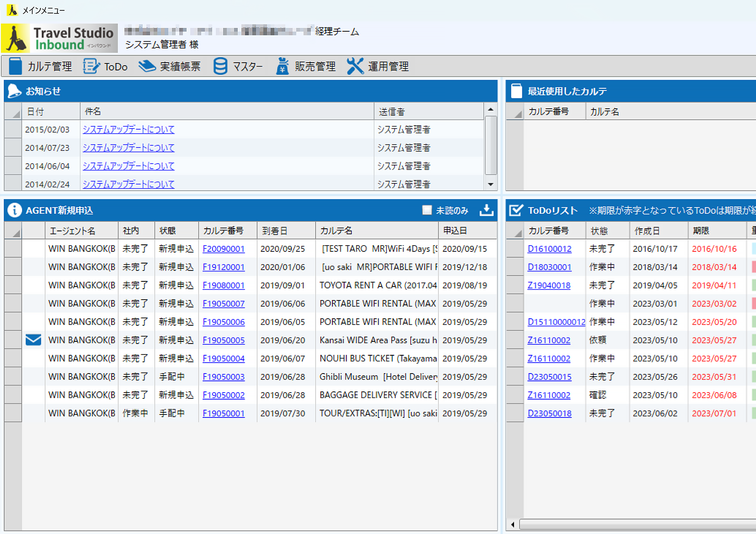
Task: Open the 実績帳票 menu
Action: (x=169, y=67)
